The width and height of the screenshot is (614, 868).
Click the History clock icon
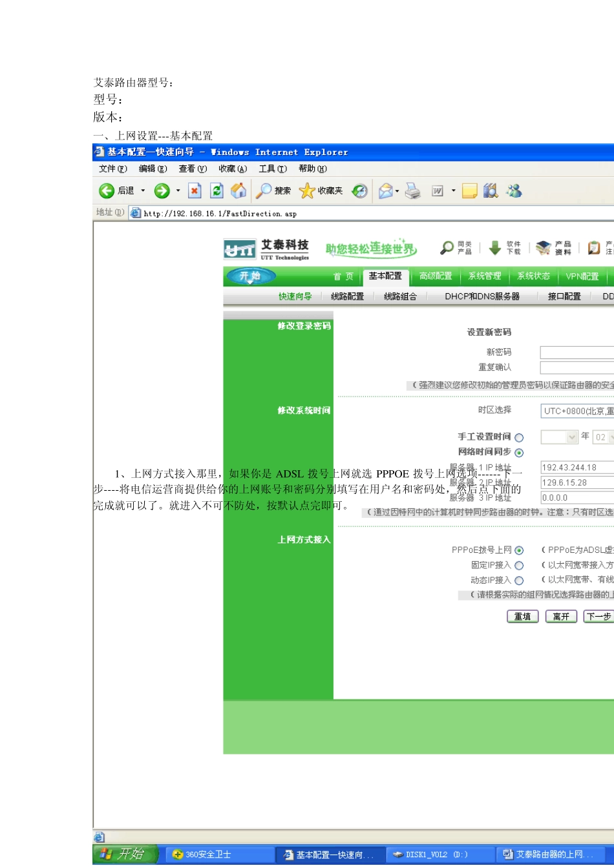tap(360, 191)
